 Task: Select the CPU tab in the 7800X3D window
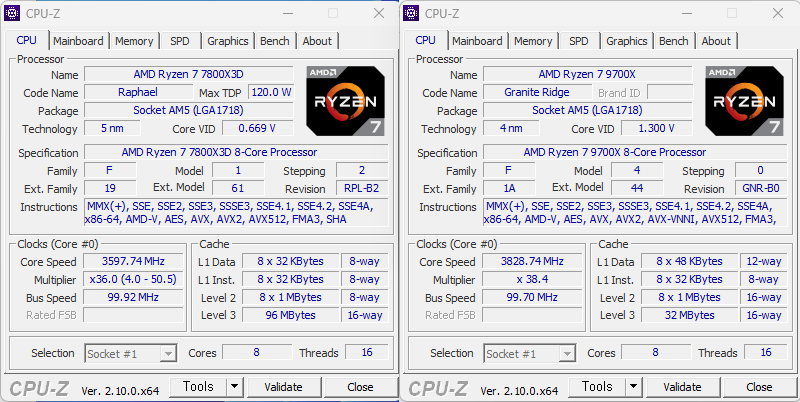pos(27,40)
